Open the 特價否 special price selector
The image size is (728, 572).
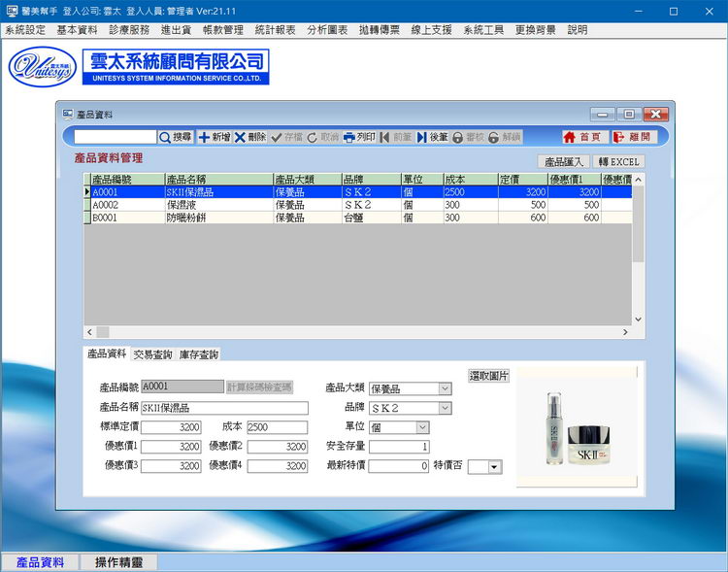coord(494,467)
